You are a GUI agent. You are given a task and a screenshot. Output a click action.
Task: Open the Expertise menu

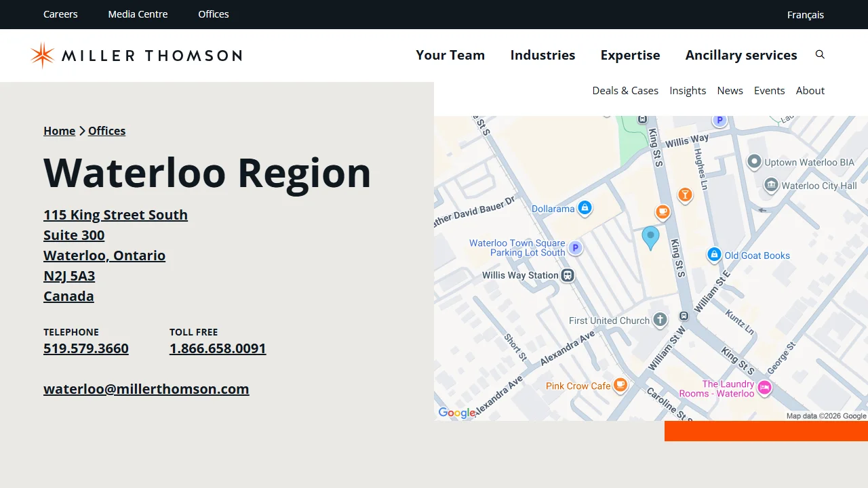click(x=630, y=55)
